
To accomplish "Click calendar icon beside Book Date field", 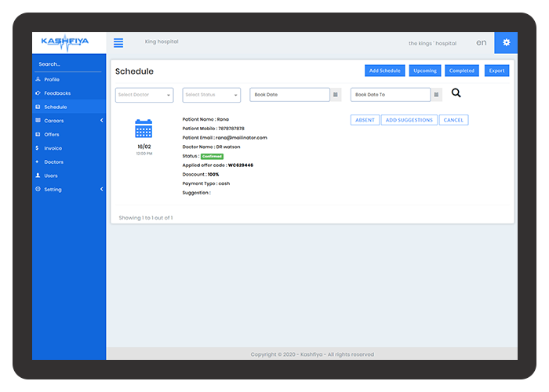I will [336, 95].
